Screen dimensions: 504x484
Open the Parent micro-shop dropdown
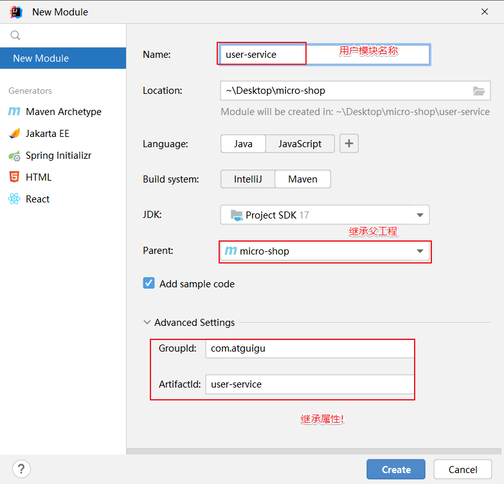click(325, 251)
